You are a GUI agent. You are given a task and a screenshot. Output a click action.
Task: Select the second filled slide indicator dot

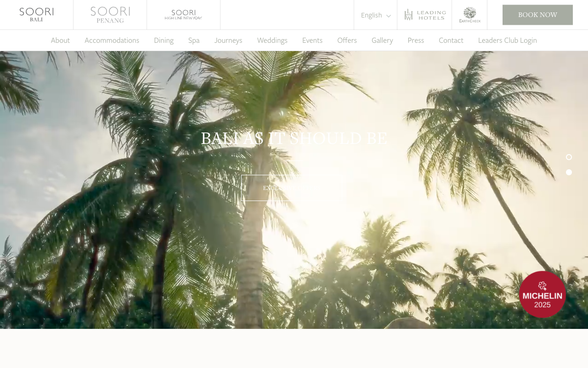569,172
